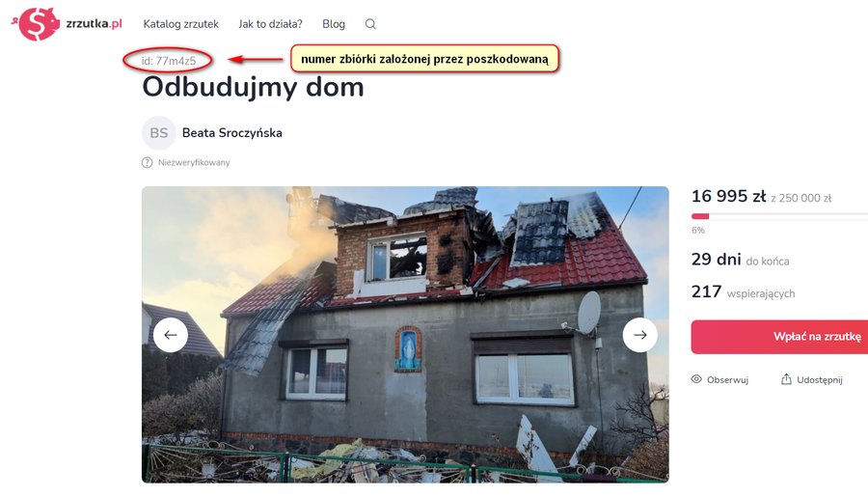The height and width of the screenshot is (497, 868).
Task: Select the id: 77m4z5 text
Action: tap(169, 61)
